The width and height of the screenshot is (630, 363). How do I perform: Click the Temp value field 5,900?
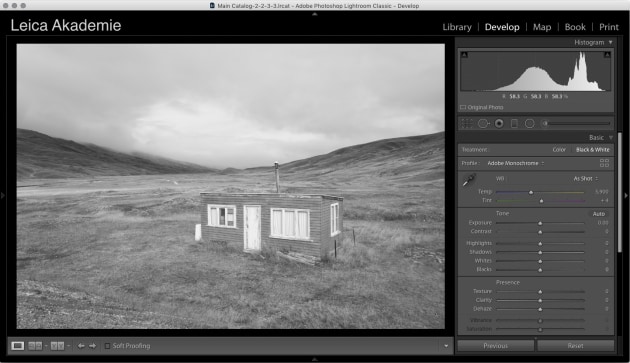pyautogui.click(x=601, y=192)
